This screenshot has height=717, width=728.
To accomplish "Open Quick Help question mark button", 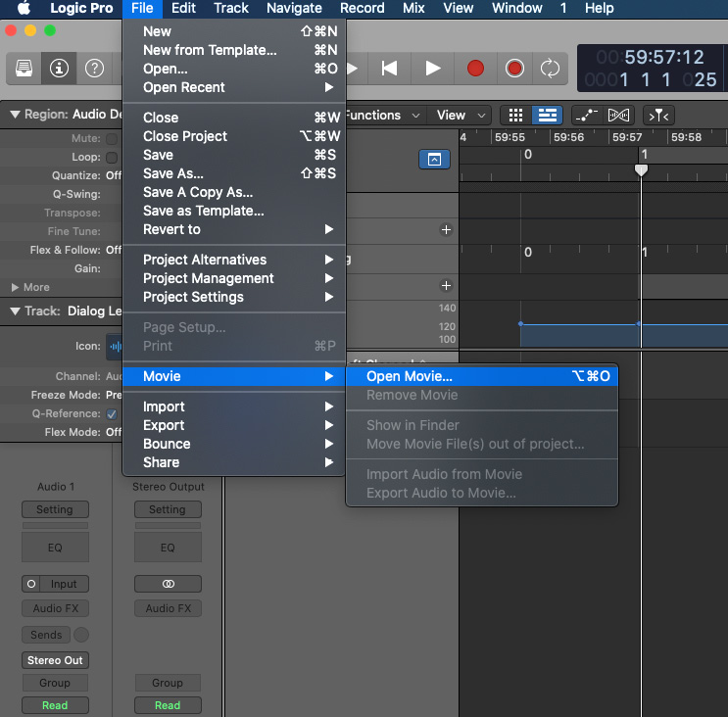I will tap(94, 69).
